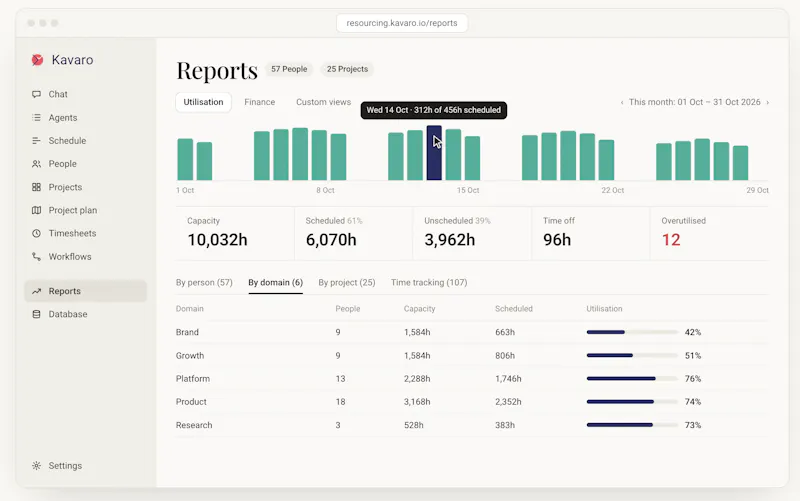Click the Brand utilisation progress bar
The height and width of the screenshot is (501, 800).
point(632,332)
